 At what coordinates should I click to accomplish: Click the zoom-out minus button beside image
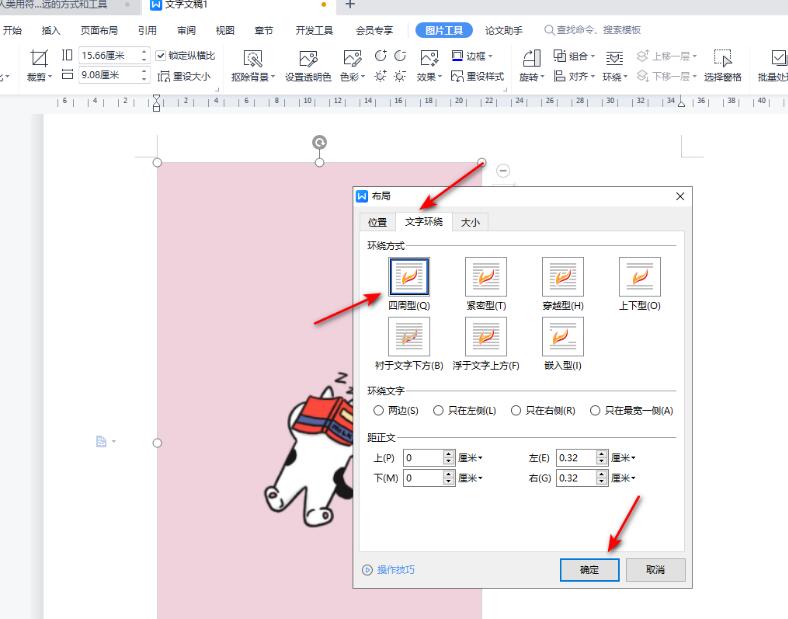click(x=503, y=171)
